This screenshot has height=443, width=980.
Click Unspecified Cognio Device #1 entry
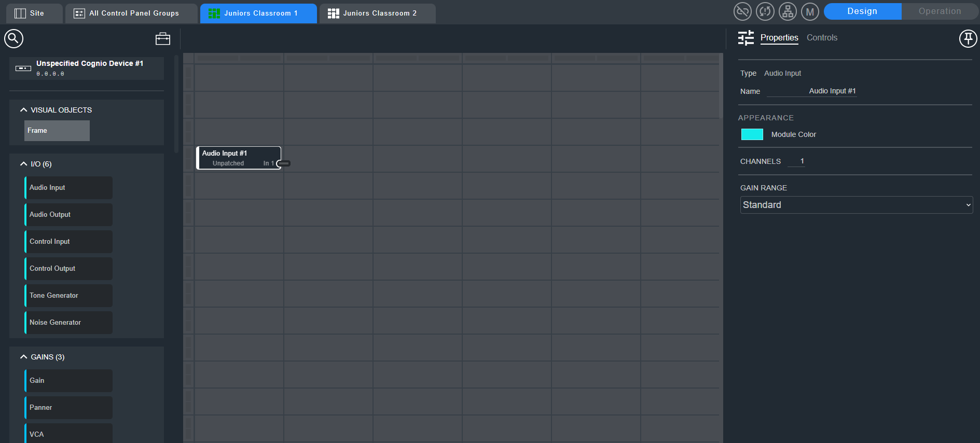[x=87, y=68]
